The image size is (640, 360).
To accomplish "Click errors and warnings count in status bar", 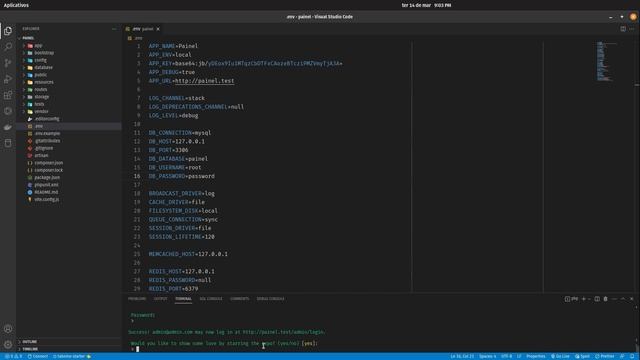I will 13,356.
